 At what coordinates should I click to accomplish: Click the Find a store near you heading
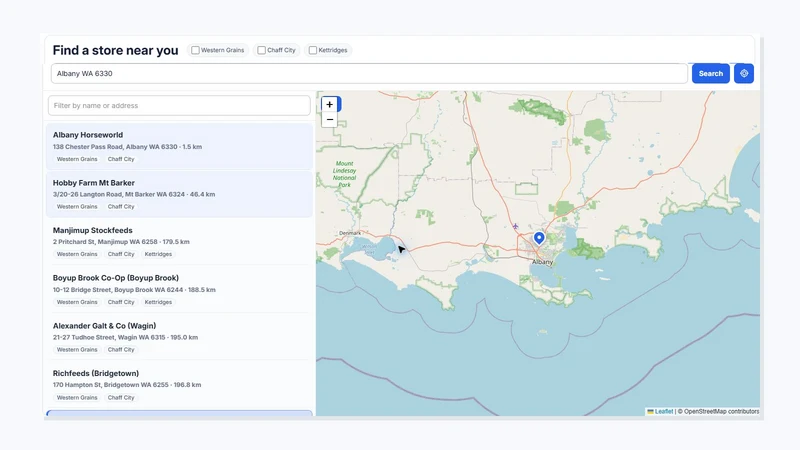click(x=115, y=50)
